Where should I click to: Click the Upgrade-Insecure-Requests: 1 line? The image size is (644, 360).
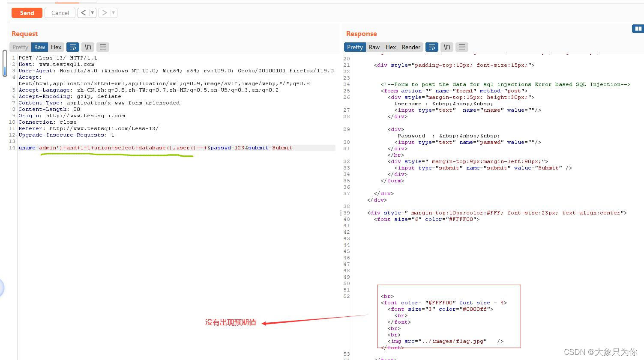(x=66, y=135)
